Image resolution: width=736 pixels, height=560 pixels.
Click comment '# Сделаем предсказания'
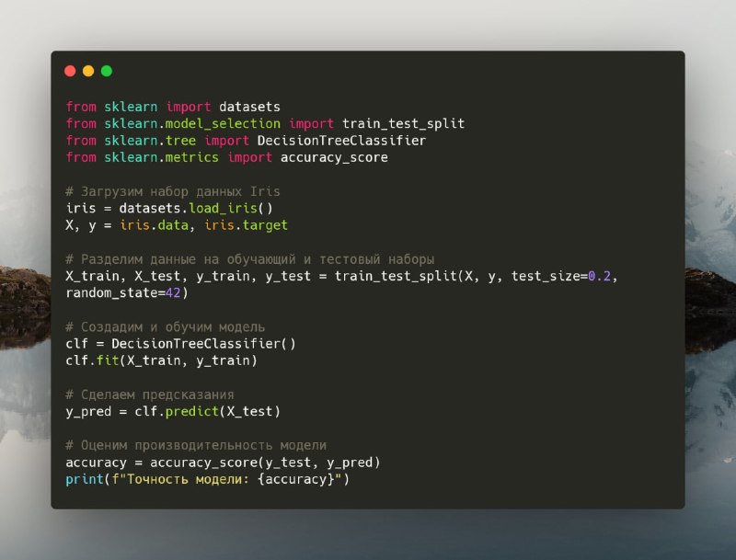coord(150,394)
